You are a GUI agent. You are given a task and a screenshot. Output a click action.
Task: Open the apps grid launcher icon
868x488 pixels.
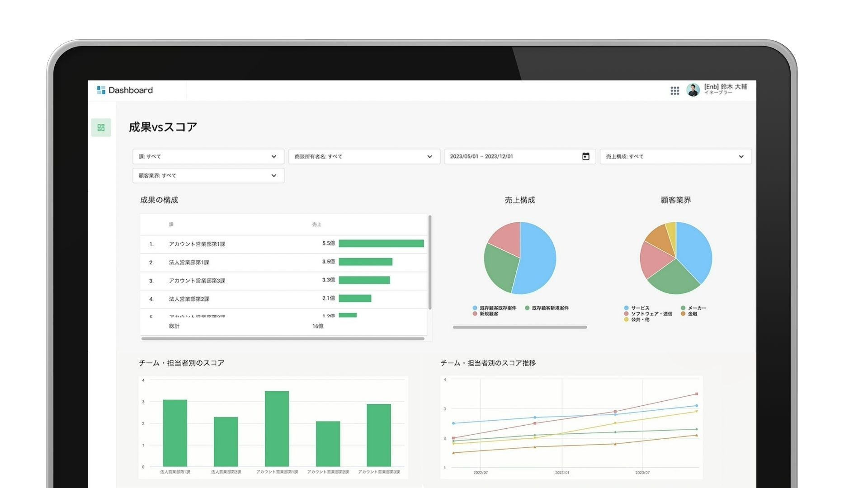pyautogui.click(x=675, y=91)
